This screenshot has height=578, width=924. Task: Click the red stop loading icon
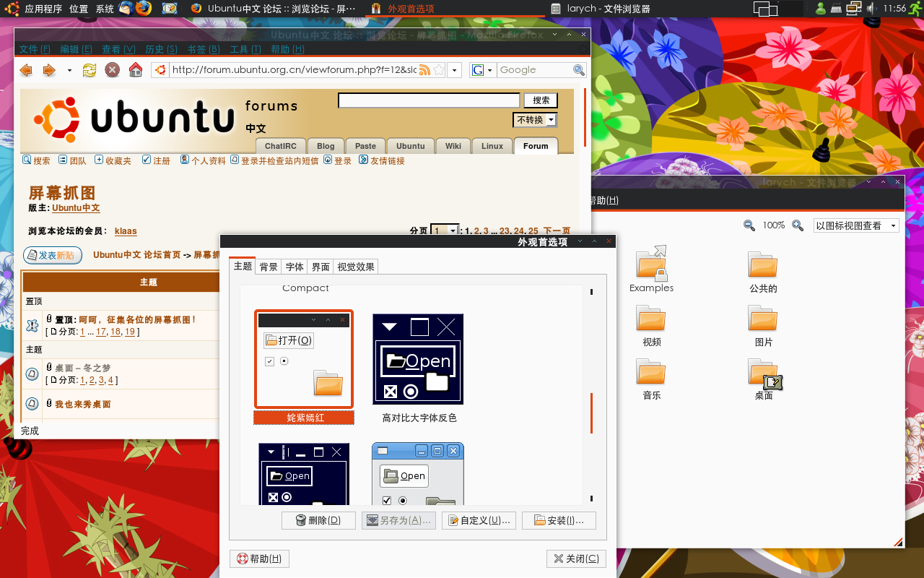(x=112, y=70)
